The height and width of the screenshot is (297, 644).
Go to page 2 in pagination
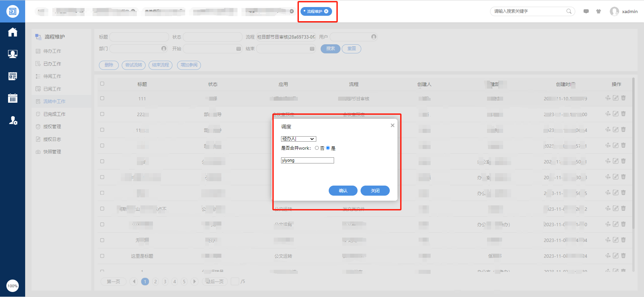coord(155,282)
